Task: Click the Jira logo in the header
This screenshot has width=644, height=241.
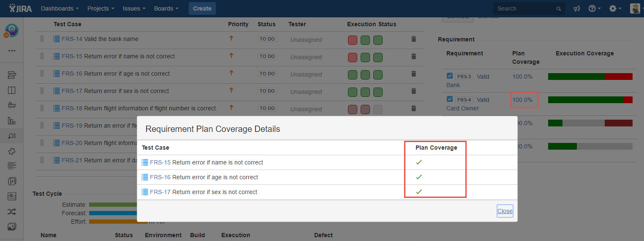Action: [20, 8]
